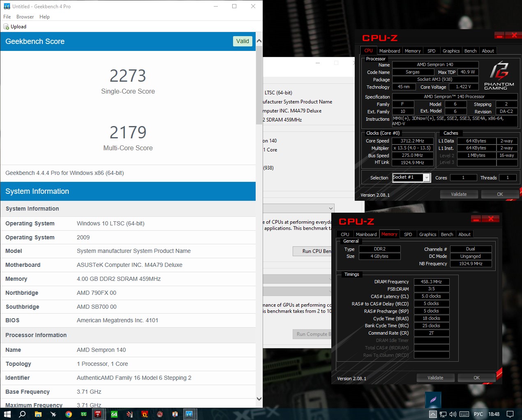Show hidden system tray icons

(433, 414)
